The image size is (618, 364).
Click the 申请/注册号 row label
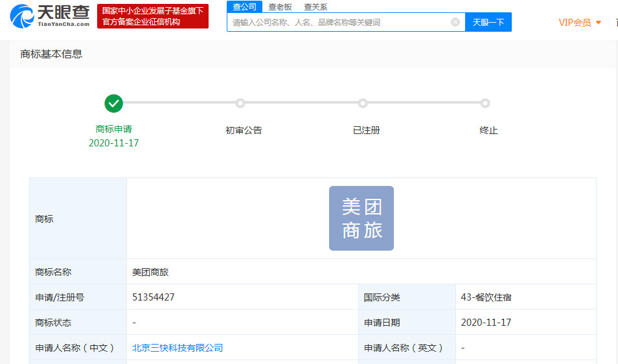tap(60, 297)
